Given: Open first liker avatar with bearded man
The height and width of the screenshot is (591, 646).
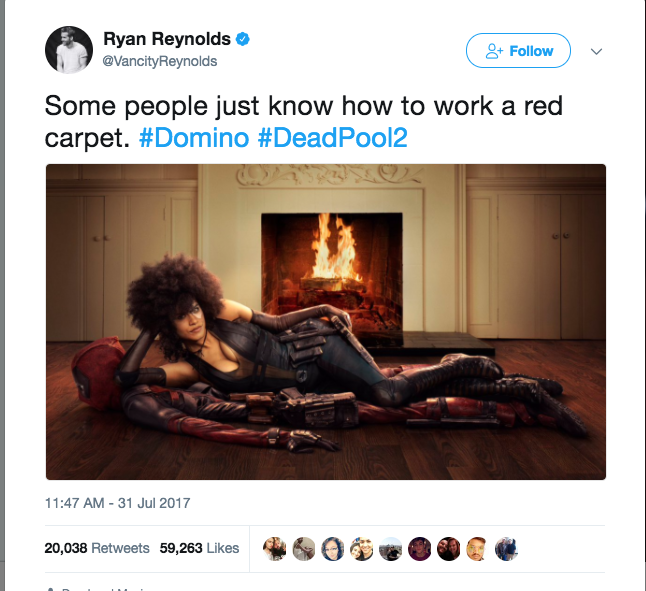Looking at the screenshot, I should 275,549.
